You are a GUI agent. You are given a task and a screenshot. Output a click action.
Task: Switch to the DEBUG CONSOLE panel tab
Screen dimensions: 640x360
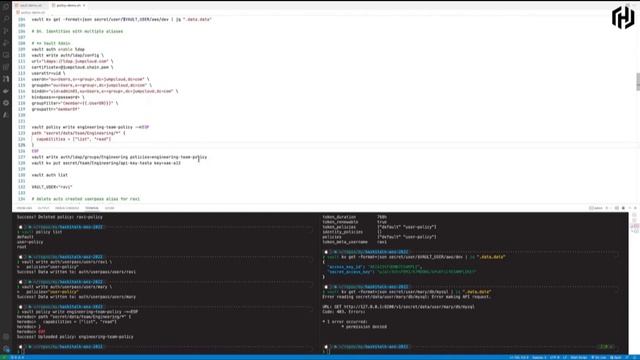(67, 208)
